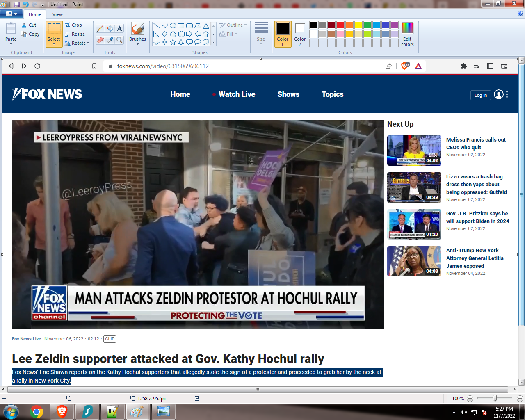Click the extensions puzzle piece icon
525x420 pixels.
(x=464, y=66)
